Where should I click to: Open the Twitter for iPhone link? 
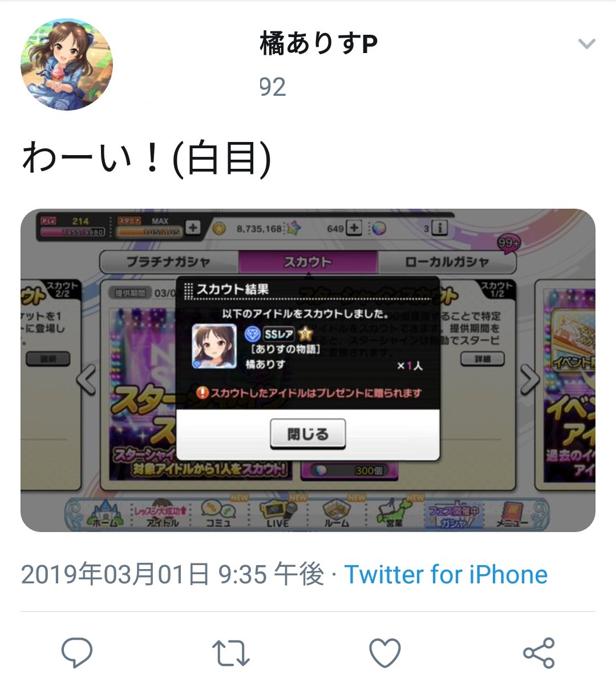(x=445, y=574)
